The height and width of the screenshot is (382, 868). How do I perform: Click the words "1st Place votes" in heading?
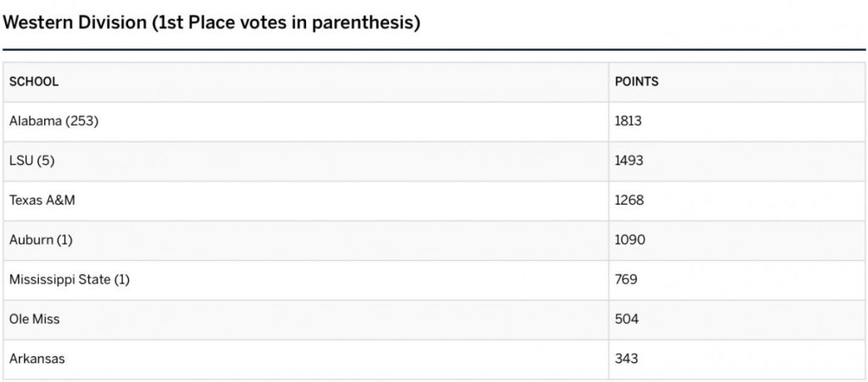[221, 23]
